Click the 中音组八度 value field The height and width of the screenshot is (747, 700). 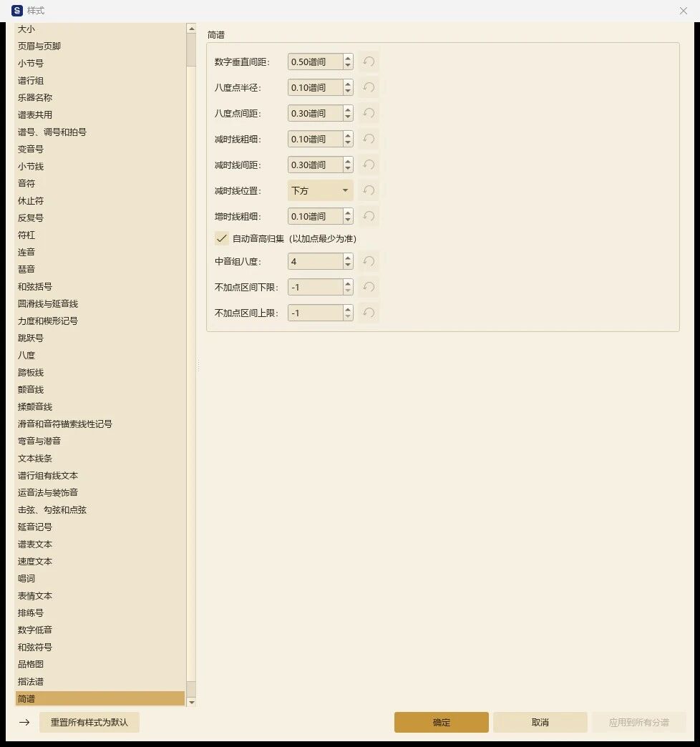point(315,261)
